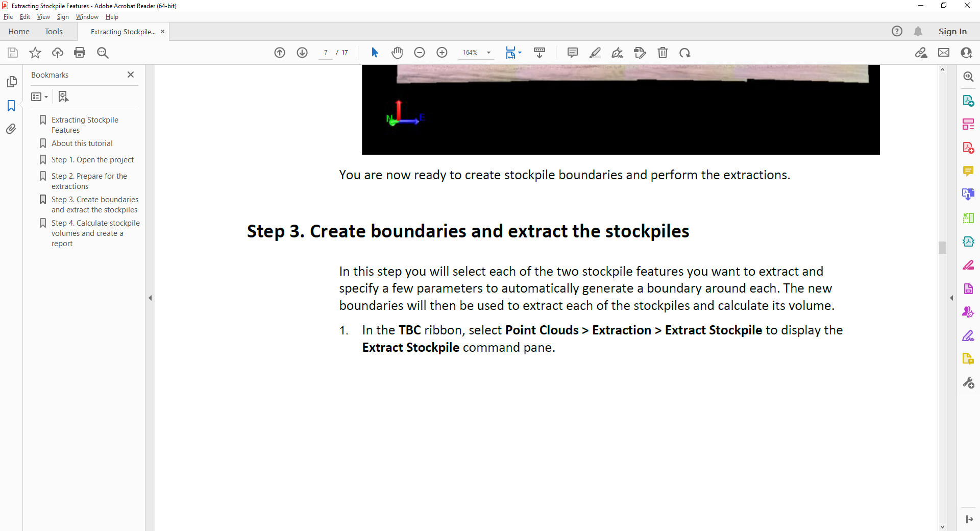Screen dimensions: 980x531
Task: Open the bookmark options dropdown
Action: coord(39,96)
